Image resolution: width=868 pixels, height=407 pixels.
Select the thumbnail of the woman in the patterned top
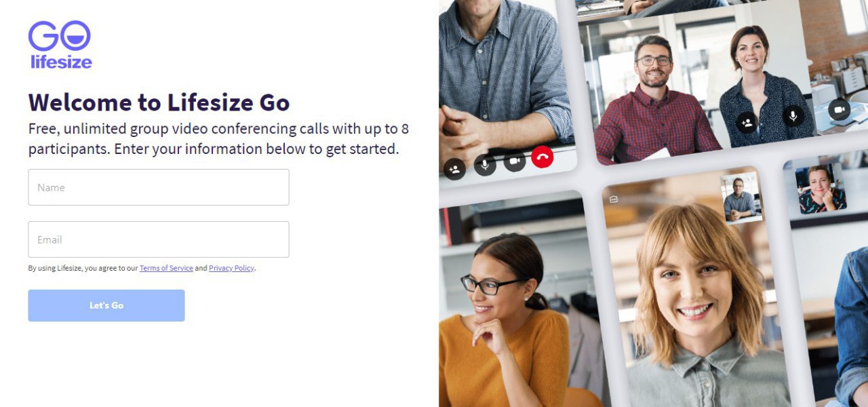[821, 189]
